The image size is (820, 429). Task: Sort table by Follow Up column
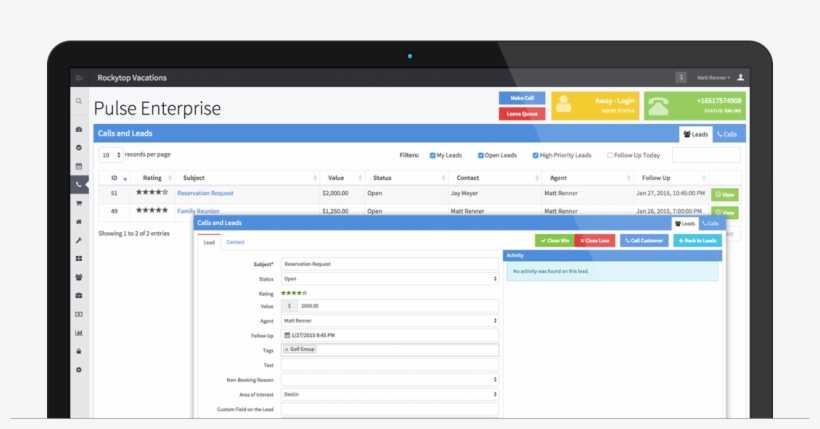point(671,178)
